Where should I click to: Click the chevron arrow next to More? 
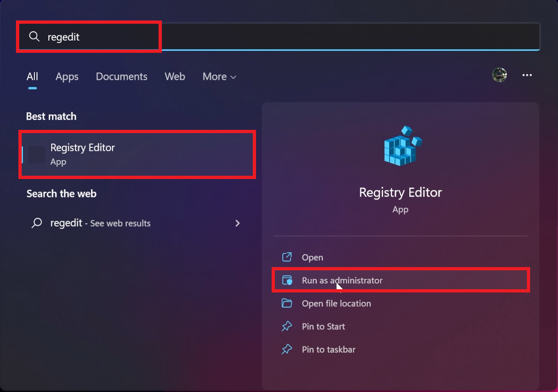[x=234, y=77]
